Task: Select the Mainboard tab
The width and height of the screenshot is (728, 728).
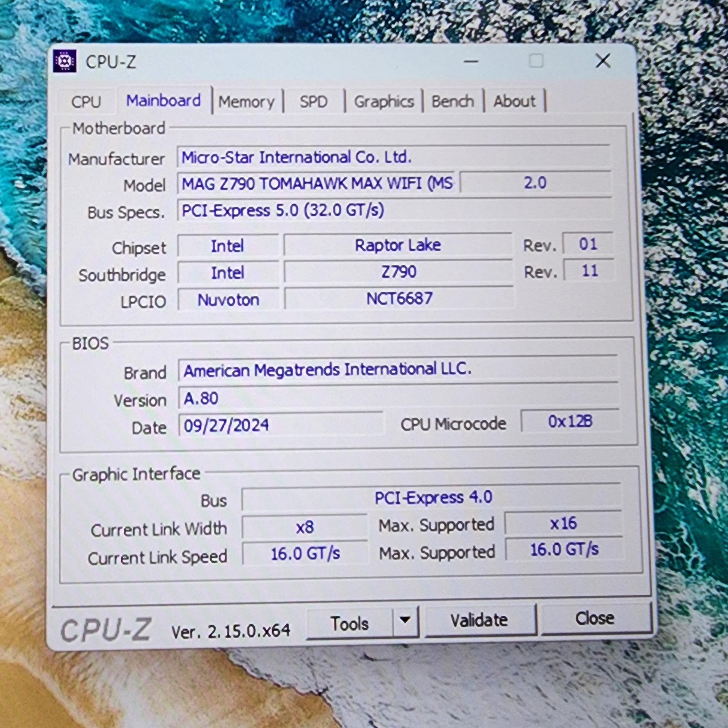Action: coord(164,101)
